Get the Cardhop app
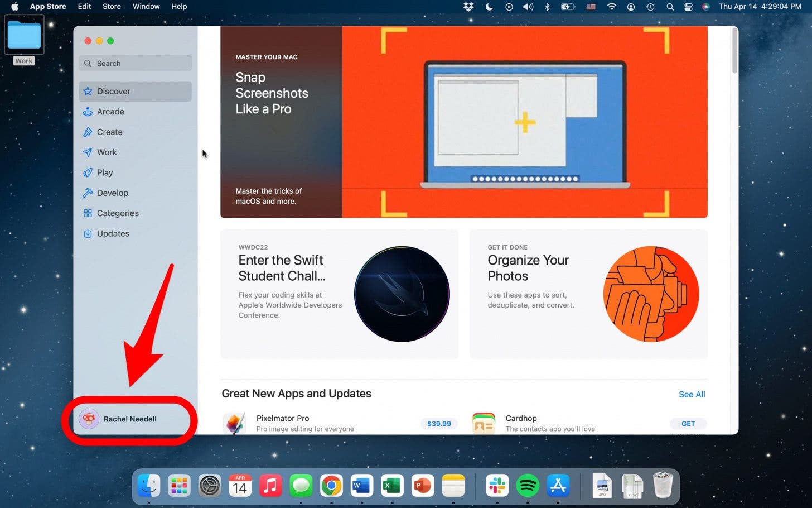Image resolution: width=812 pixels, height=508 pixels. coord(688,424)
